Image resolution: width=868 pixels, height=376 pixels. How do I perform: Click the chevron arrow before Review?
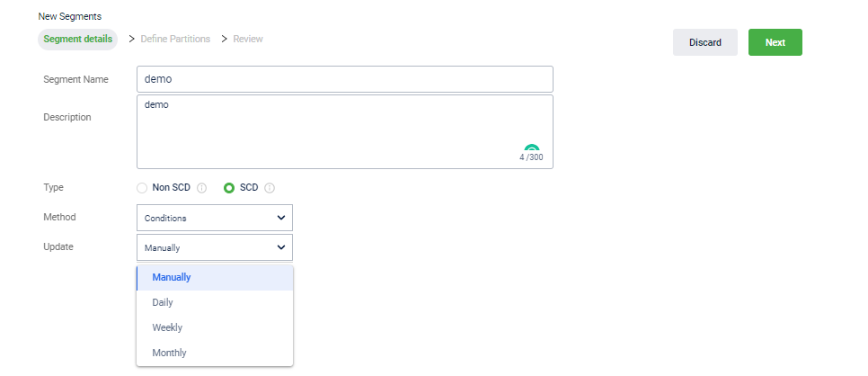click(225, 39)
